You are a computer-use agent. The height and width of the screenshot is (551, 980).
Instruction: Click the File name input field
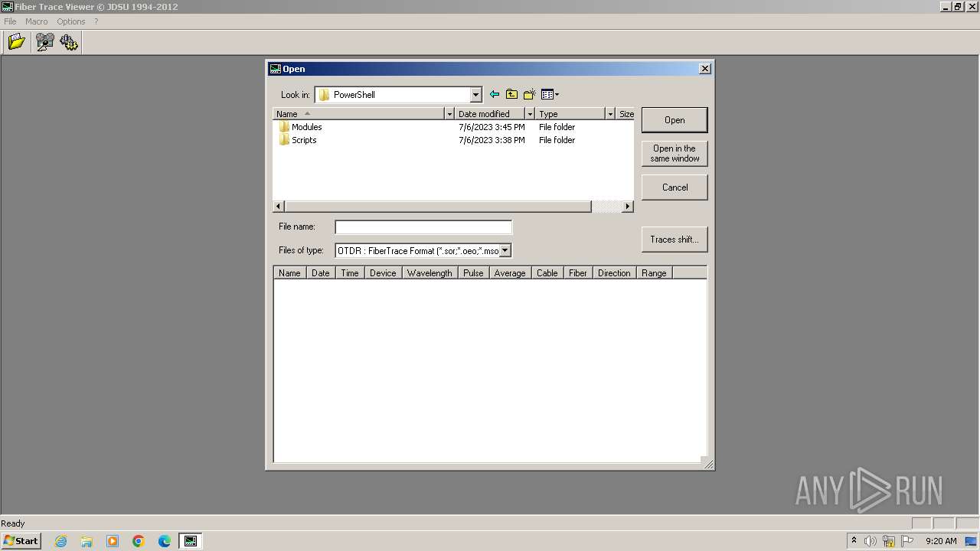423,227
